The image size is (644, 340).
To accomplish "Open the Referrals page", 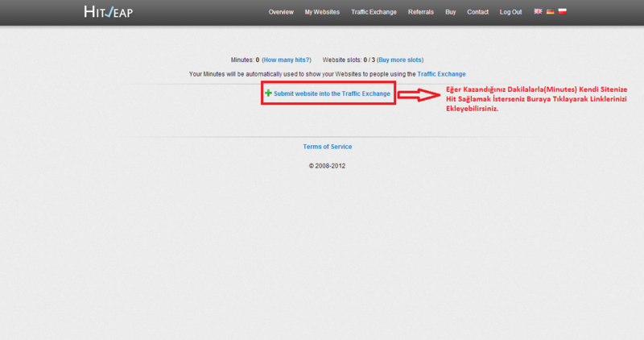I will point(420,12).
